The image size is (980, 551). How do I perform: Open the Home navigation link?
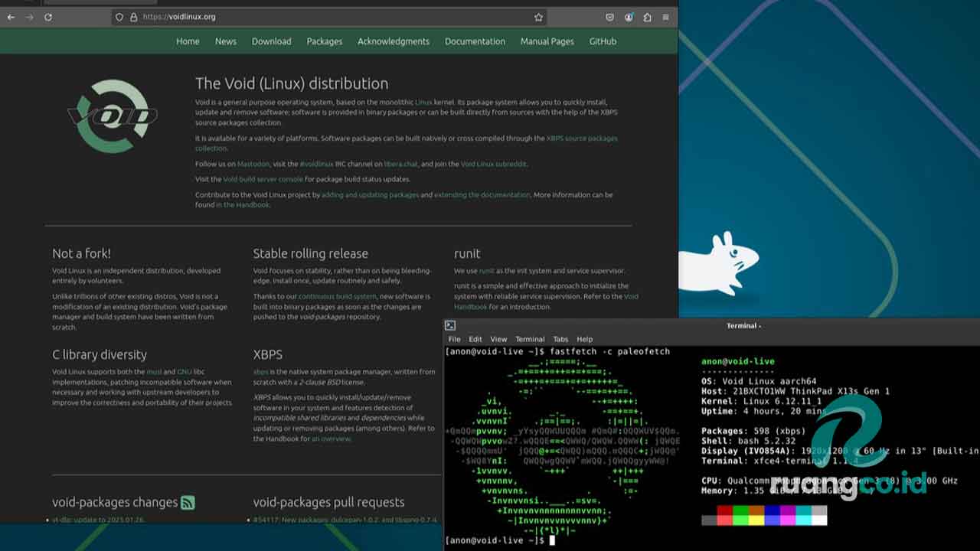(x=188, y=41)
